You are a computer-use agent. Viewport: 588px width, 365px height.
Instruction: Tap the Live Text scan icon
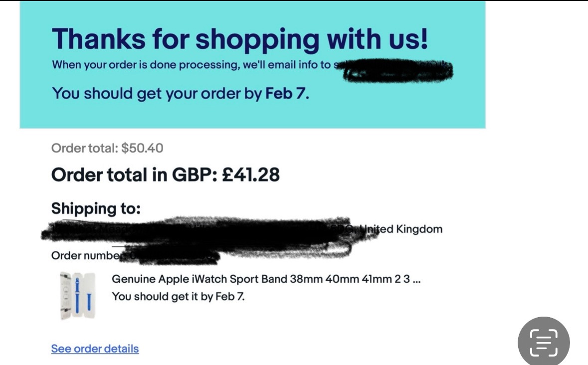click(x=544, y=343)
